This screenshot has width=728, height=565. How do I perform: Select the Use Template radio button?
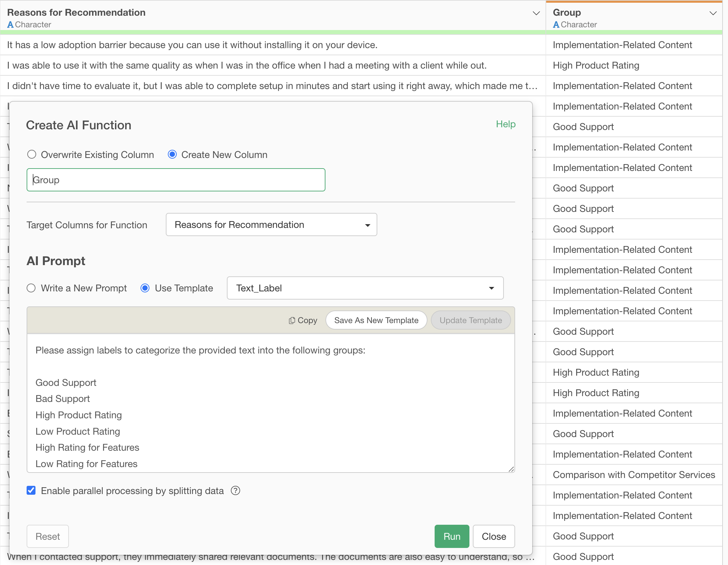coord(145,288)
